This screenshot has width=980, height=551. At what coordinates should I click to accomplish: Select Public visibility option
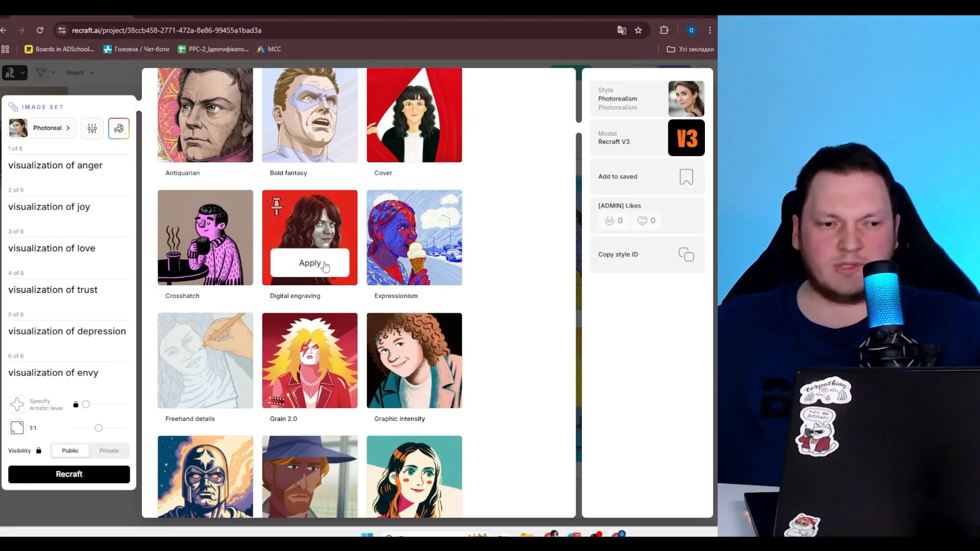(70, 451)
